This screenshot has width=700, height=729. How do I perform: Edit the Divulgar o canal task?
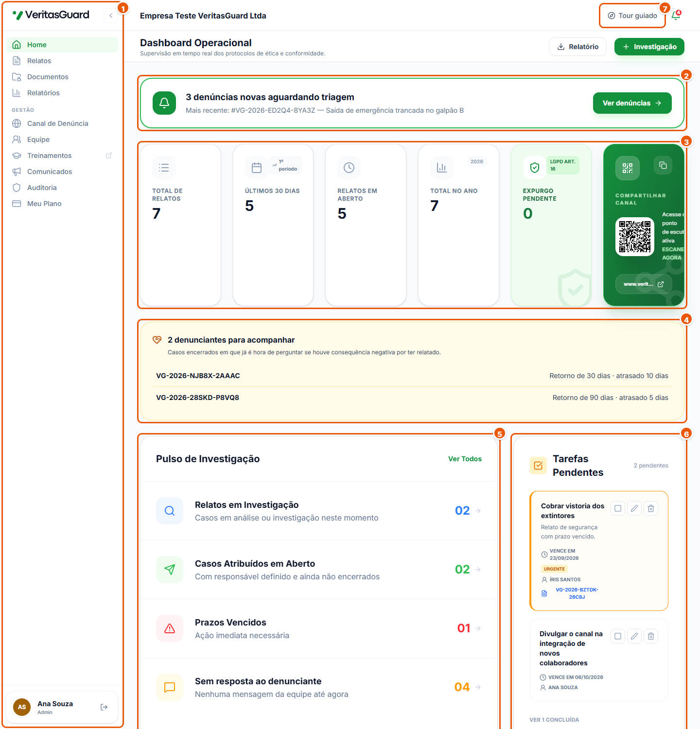(634, 636)
